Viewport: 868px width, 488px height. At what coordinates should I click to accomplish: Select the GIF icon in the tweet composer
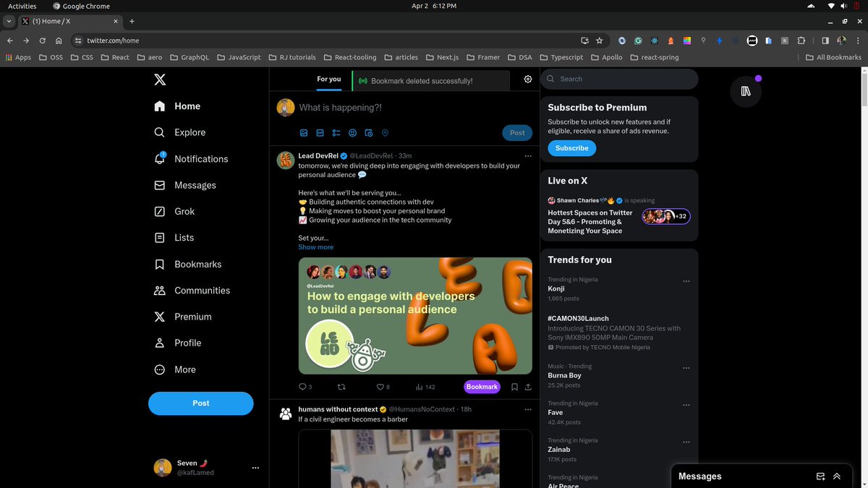320,133
